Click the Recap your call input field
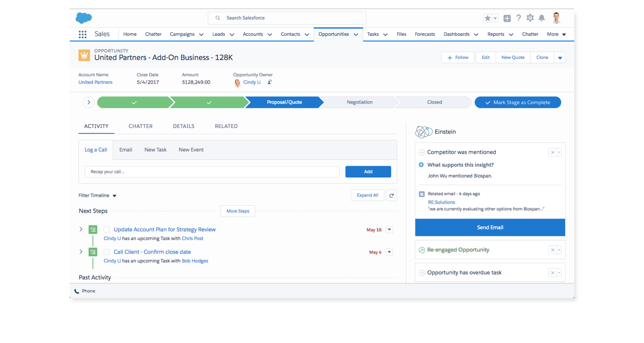 click(212, 172)
